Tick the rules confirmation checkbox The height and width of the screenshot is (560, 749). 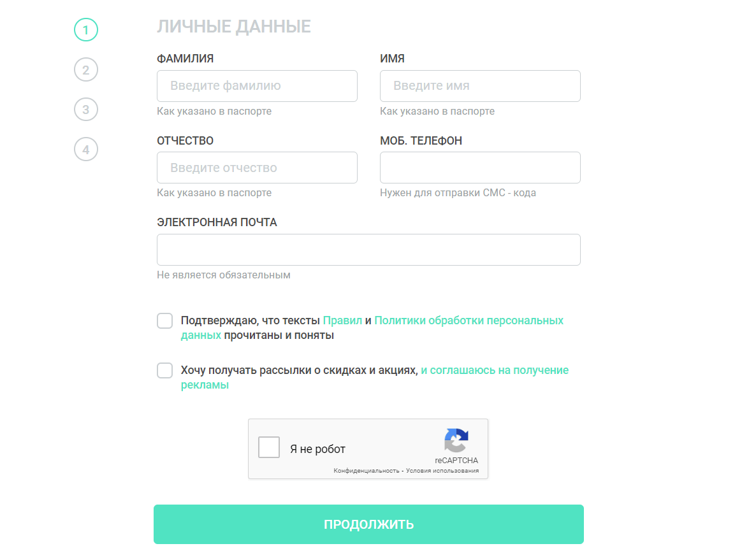(165, 320)
